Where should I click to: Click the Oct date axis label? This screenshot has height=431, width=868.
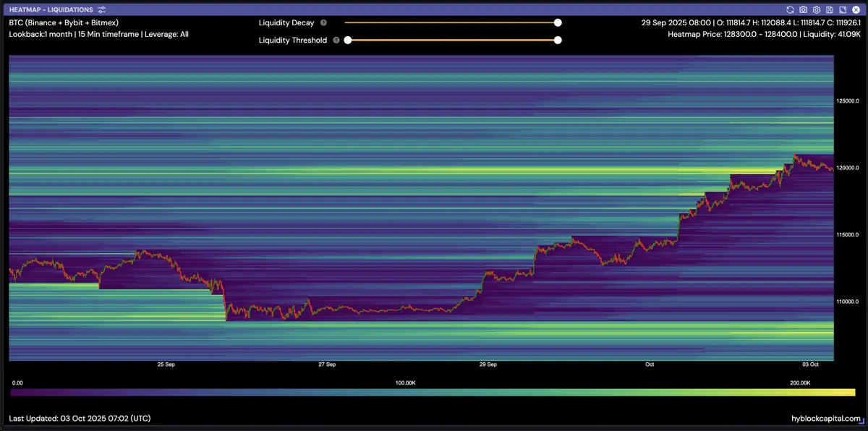click(650, 364)
